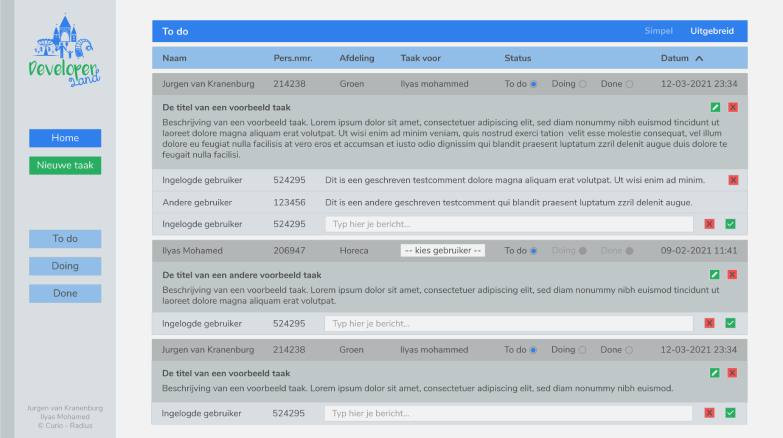
Task: Click footer credit '© Curio - Radius'
Action: coord(65,426)
